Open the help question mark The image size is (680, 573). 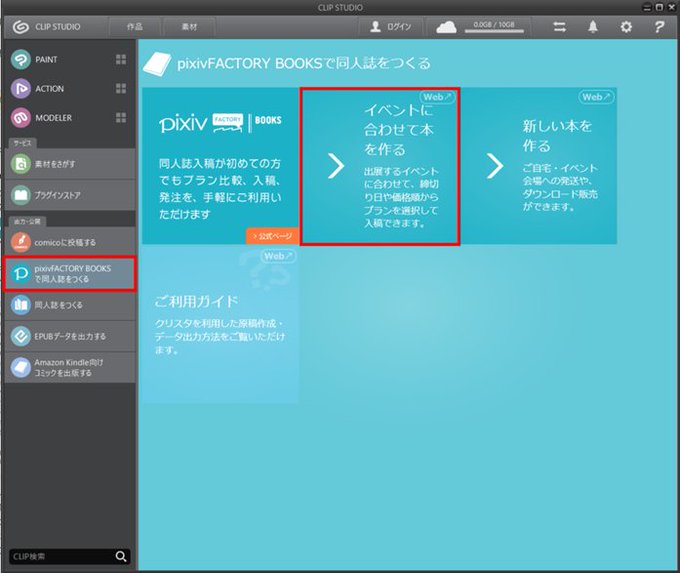[659, 27]
